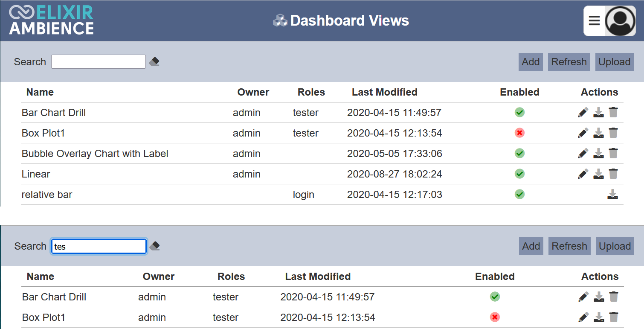The image size is (644, 329).
Task: Click Upload button in the lower toolbar
Action: click(615, 246)
